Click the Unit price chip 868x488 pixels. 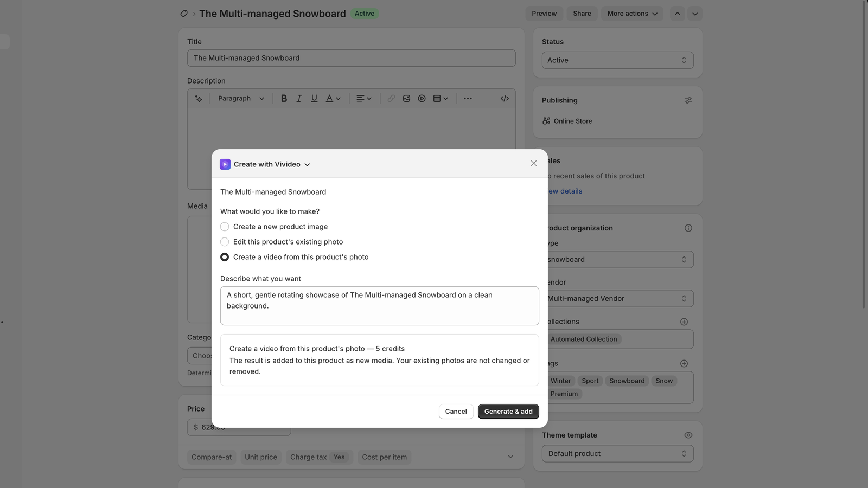[261, 457]
